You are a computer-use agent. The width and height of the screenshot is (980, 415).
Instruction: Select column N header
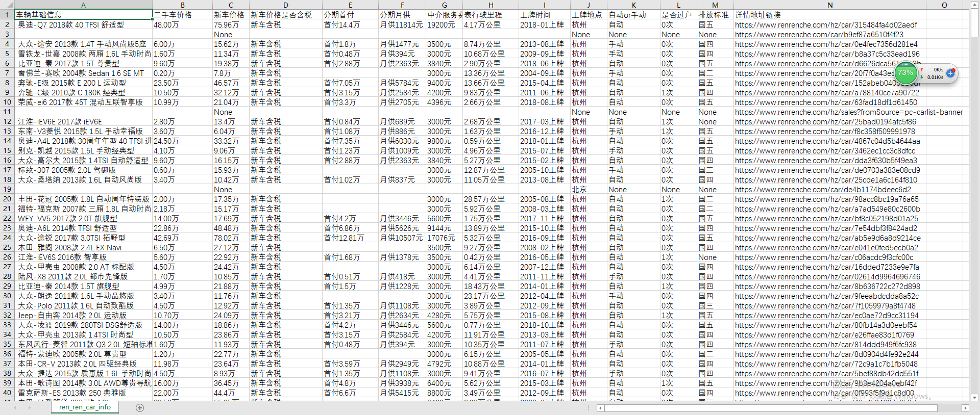(x=830, y=5)
